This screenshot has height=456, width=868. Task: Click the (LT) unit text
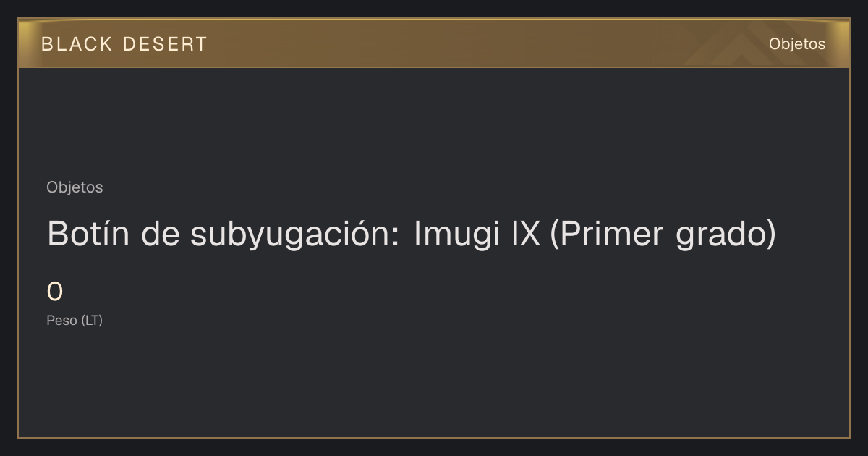(92, 321)
